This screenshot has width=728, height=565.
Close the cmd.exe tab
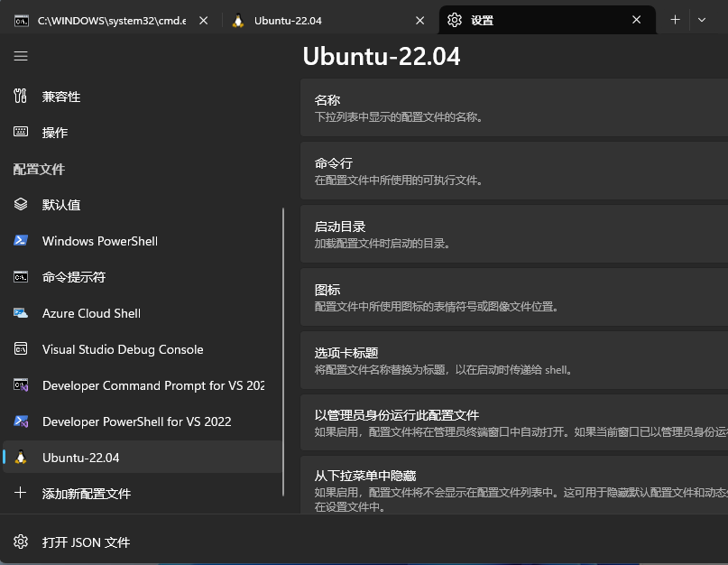(x=203, y=21)
